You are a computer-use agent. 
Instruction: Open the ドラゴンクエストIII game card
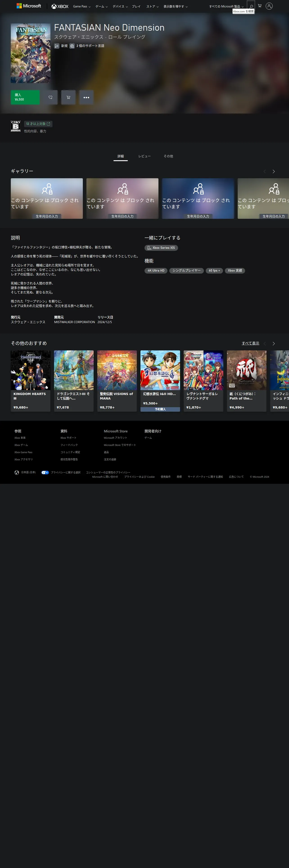74,381
